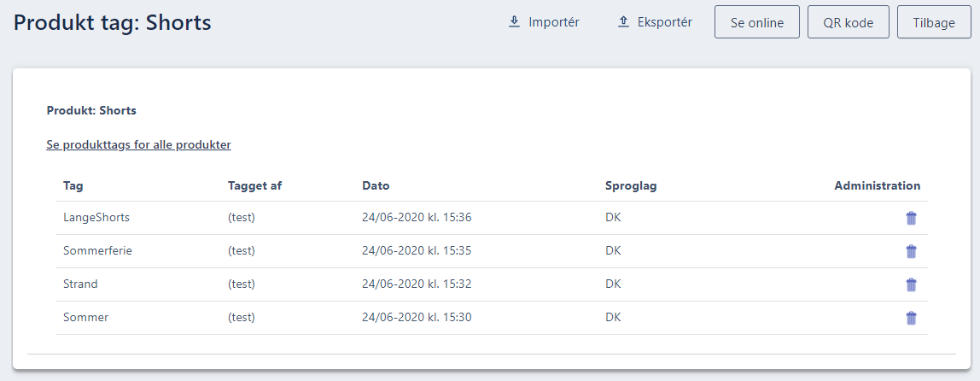Click the Se online button
Viewport: 980px width, 381px height.
coord(757,22)
